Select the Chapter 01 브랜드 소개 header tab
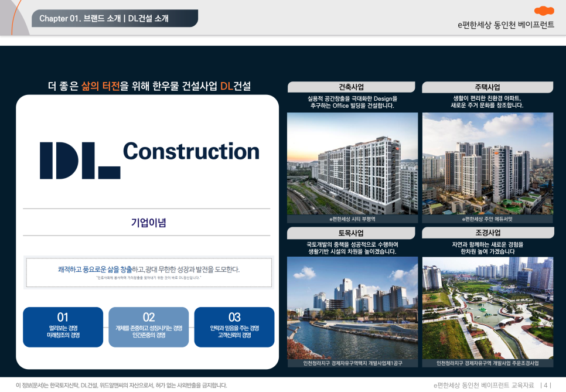The image size is (566, 392). point(115,18)
